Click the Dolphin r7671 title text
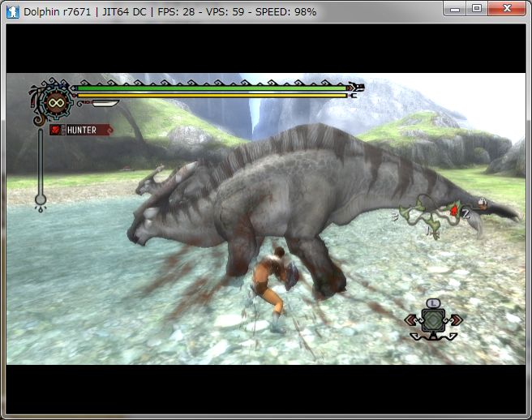Viewport: 532px width, 420px height. pyautogui.click(x=57, y=12)
